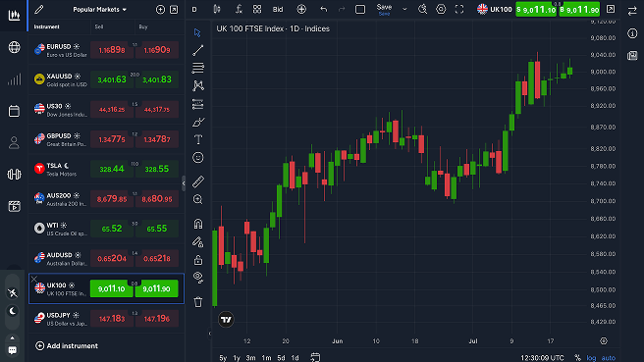Toggle dark mode moon icon
This screenshot has width=644, height=362.
pyautogui.click(x=13, y=311)
